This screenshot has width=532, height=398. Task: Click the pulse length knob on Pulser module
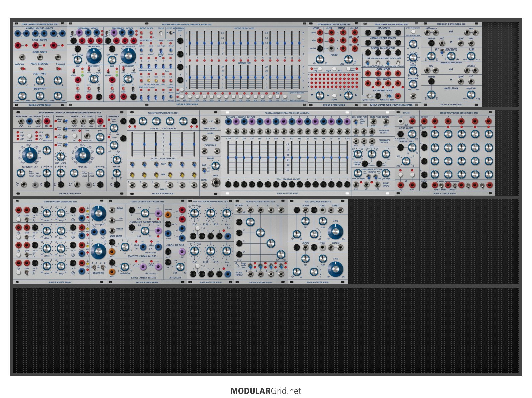pyautogui.click(x=412, y=134)
